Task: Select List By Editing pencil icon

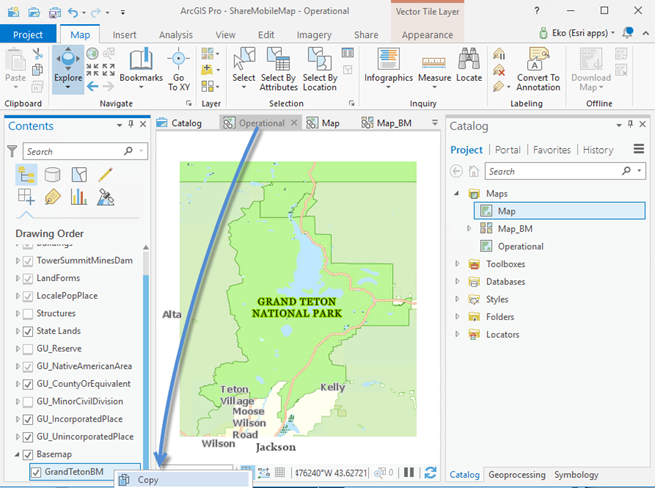Action: coord(105,175)
